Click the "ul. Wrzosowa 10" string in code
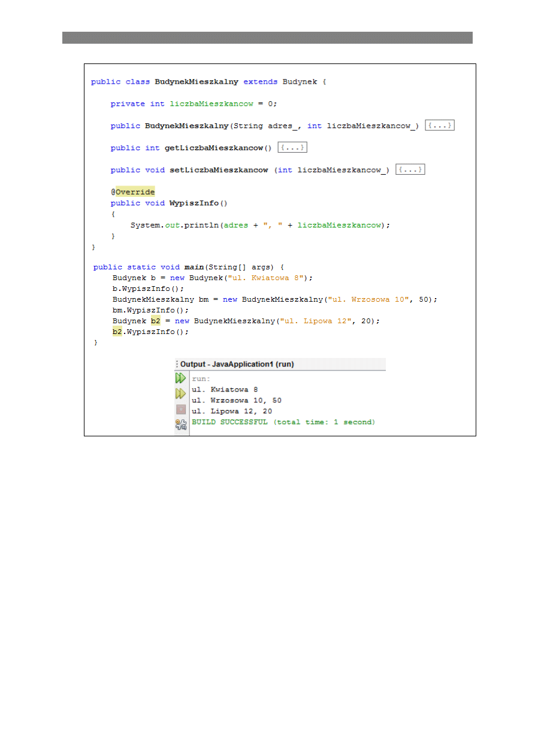The width and height of the screenshot is (535, 756). click(368, 299)
